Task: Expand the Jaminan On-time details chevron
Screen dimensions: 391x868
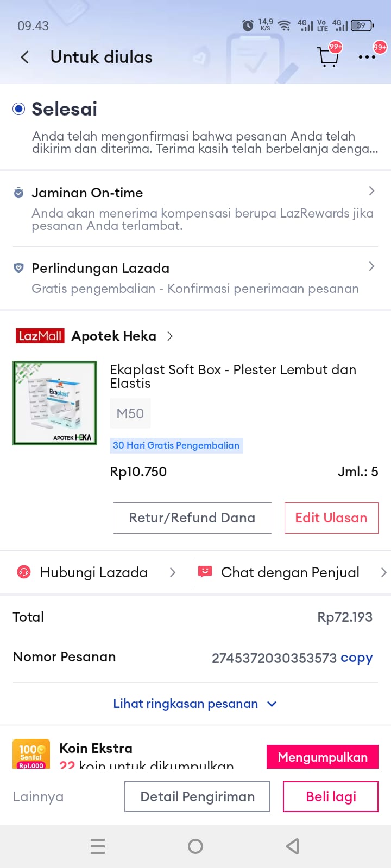Action: point(371,191)
